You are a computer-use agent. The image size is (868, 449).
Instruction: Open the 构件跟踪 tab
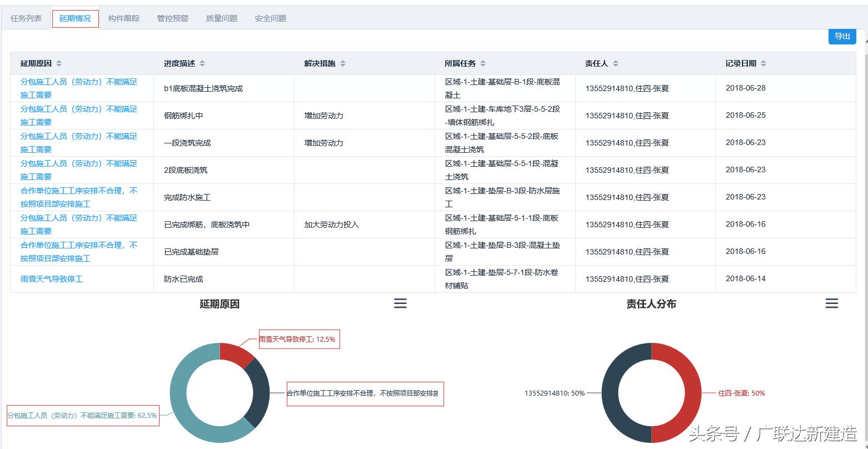[x=124, y=18]
